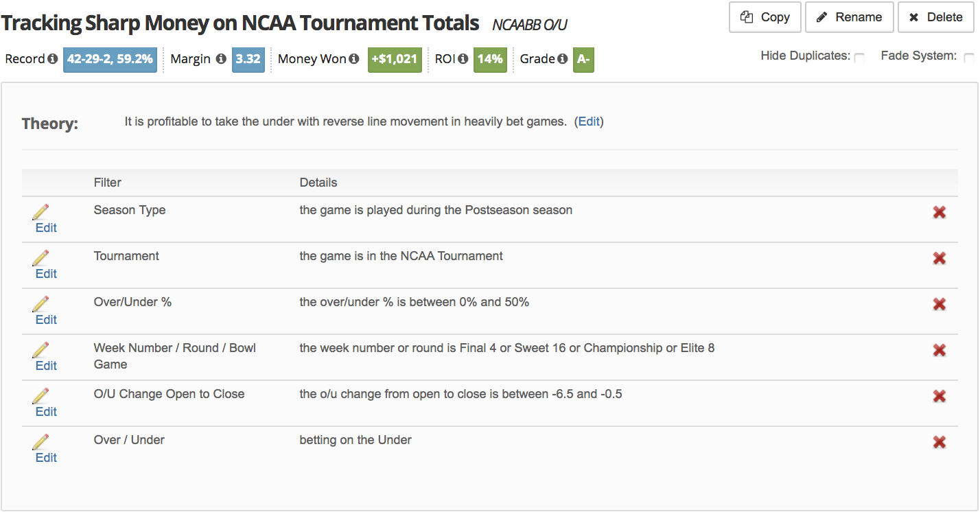This screenshot has height=512, width=980.
Task: Open the info icon next to ROI
Action: point(463,59)
